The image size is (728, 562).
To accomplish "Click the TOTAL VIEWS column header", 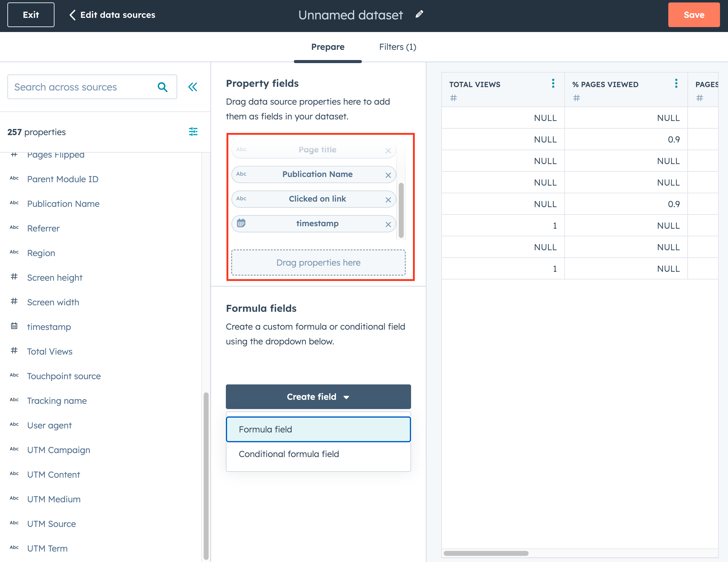I will [x=474, y=84].
